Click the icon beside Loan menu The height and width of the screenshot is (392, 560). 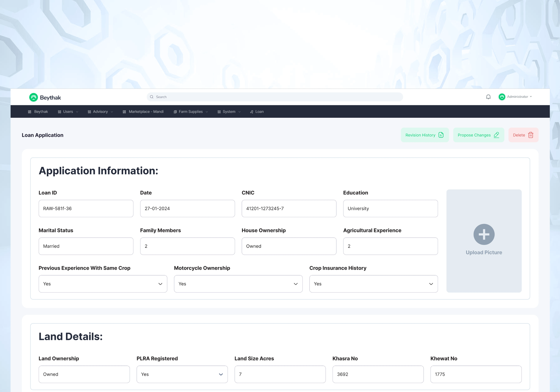click(x=252, y=112)
